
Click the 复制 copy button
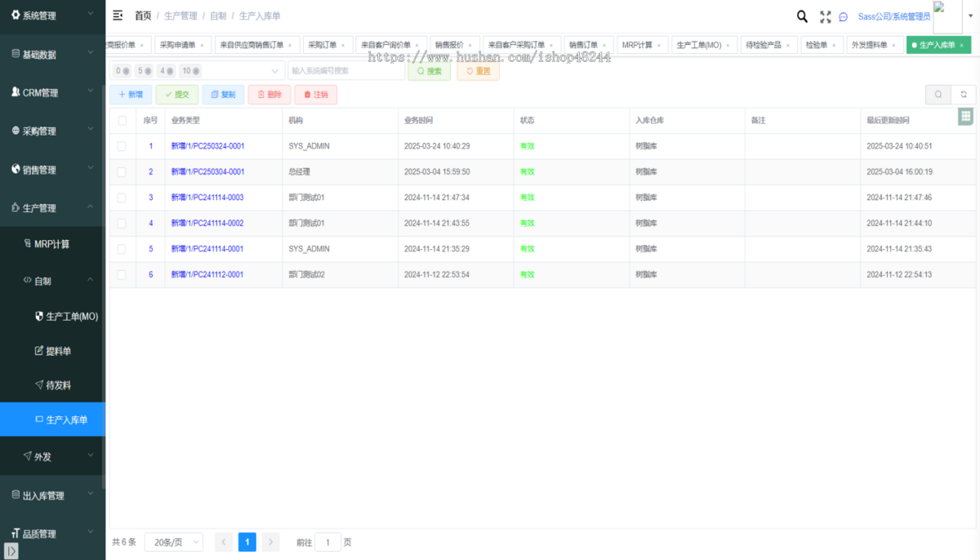pyautogui.click(x=223, y=95)
